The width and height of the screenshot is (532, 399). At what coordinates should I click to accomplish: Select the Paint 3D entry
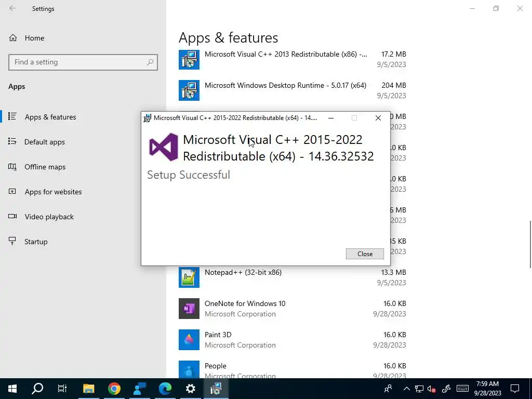click(x=292, y=340)
